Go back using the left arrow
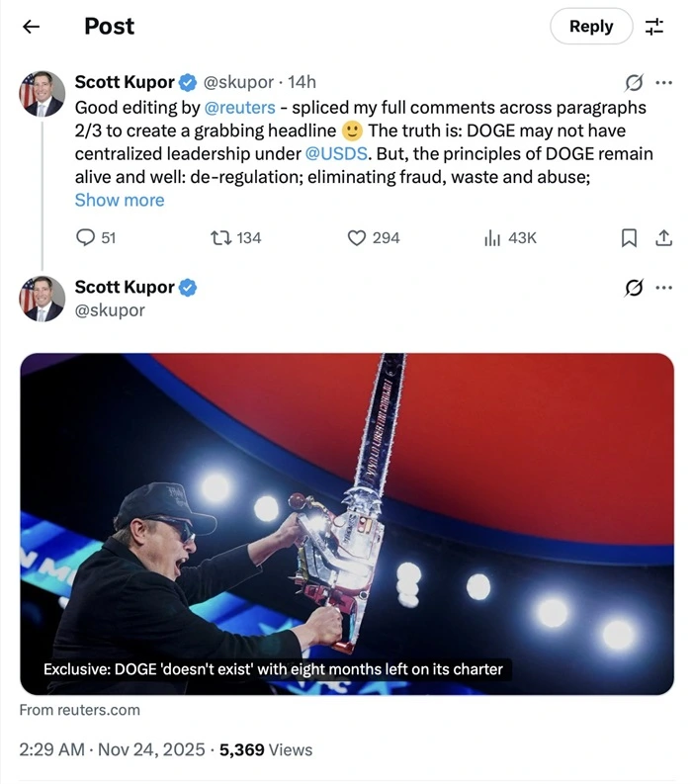The height and width of the screenshot is (784, 692). click(31, 27)
